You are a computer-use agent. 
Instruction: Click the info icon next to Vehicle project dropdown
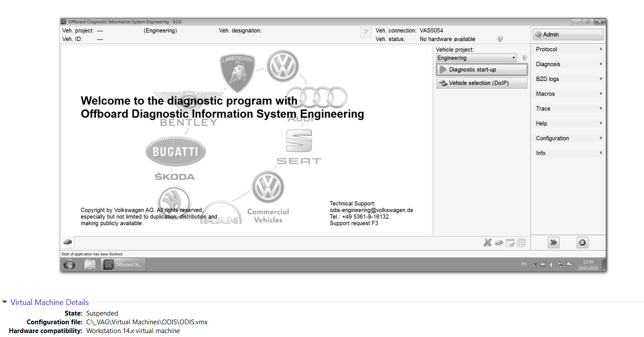pos(524,58)
